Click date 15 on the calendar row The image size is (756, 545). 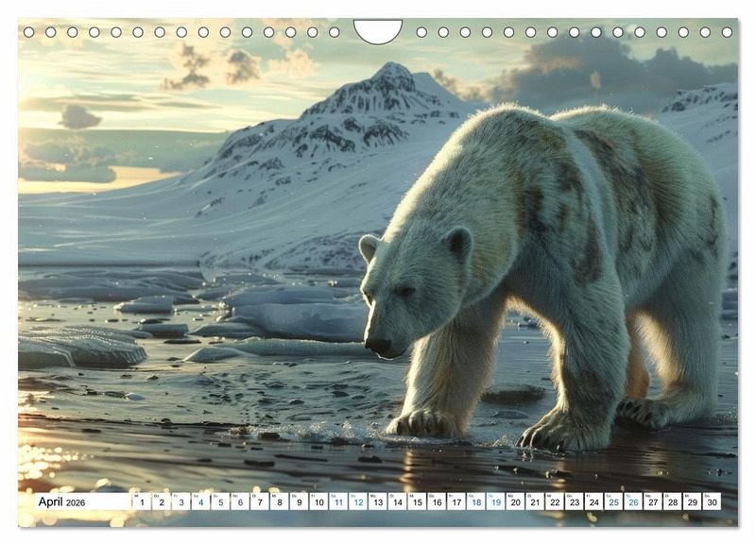pyautogui.click(x=417, y=502)
